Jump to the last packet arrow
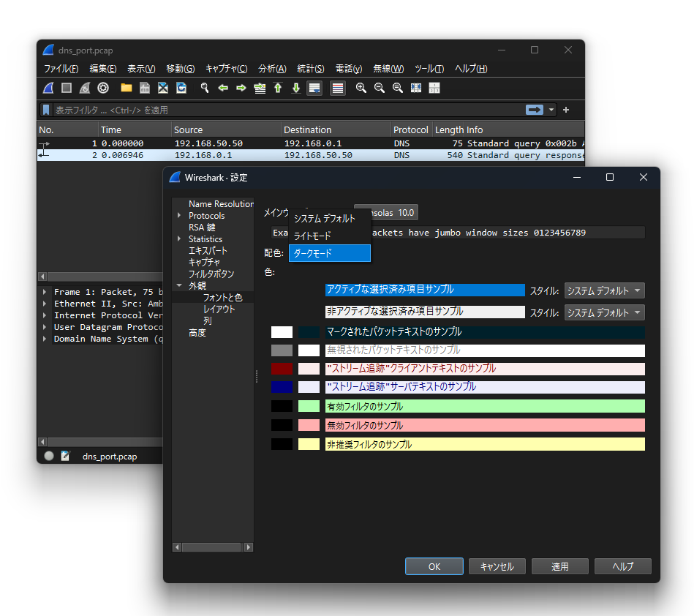 click(x=296, y=88)
